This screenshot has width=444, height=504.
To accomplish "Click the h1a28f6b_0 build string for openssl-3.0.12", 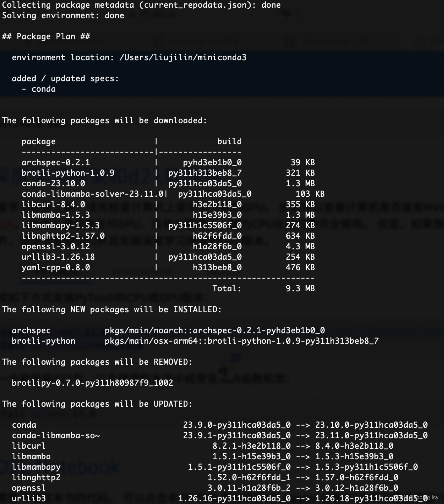I will (217, 247).
